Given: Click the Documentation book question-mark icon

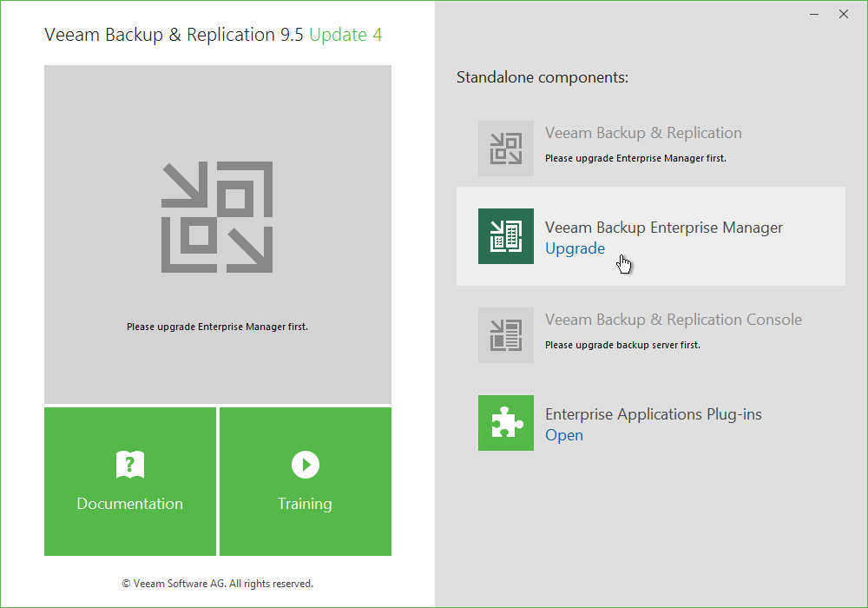Looking at the screenshot, I should click(130, 464).
